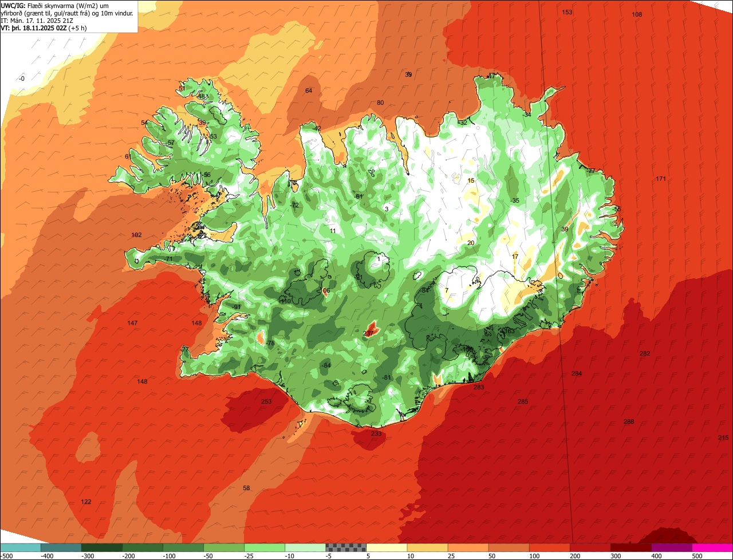Screen dimensions: 733x560
Task: Click the darkest green -300 to -200 legend swatch
Action: coord(102,547)
